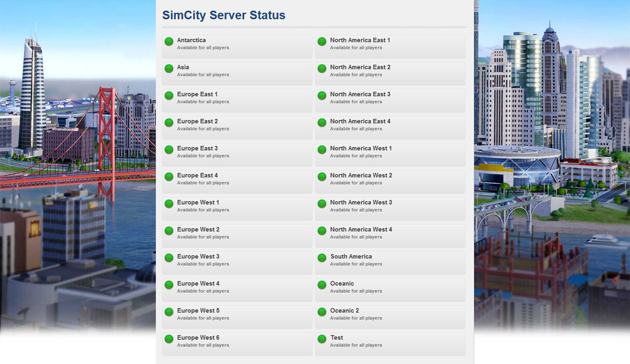Viewport: 630px width, 364px height.
Task: Click the Europe East 2 green status dot
Action: click(169, 122)
